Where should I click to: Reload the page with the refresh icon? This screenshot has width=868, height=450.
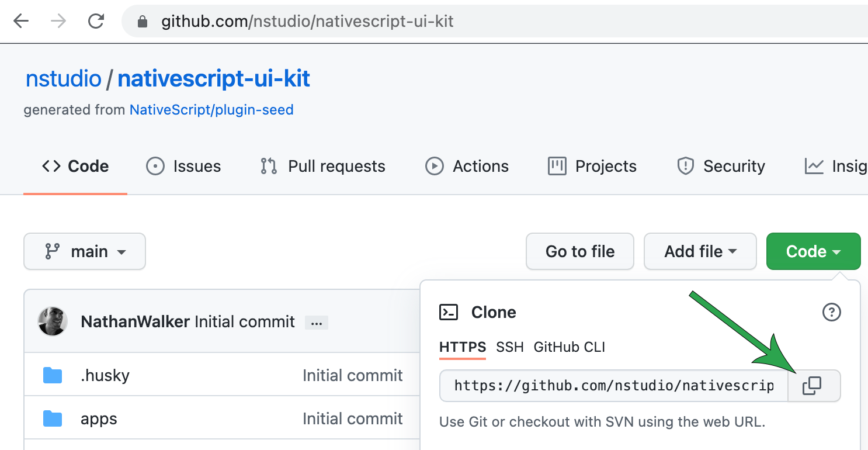(x=96, y=22)
